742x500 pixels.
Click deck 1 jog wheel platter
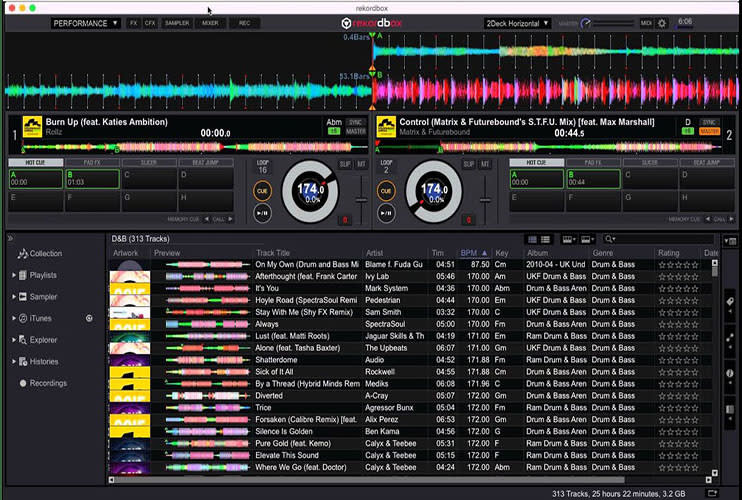(309, 192)
